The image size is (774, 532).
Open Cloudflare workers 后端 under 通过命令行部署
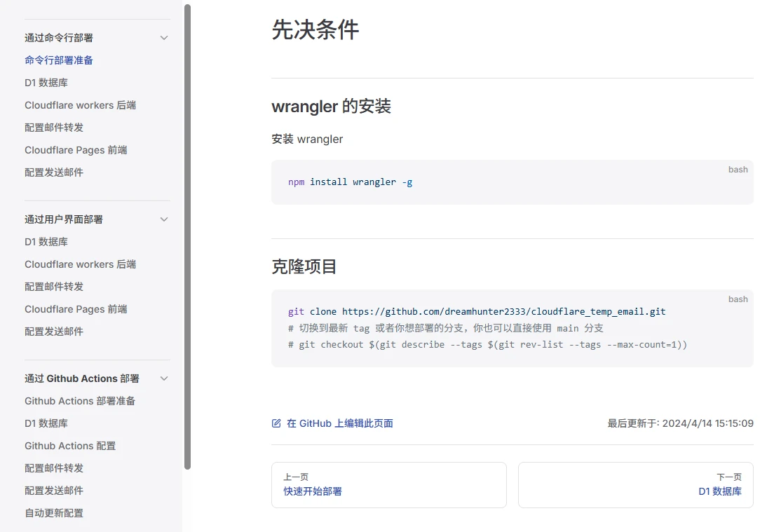(x=80, y=105)
